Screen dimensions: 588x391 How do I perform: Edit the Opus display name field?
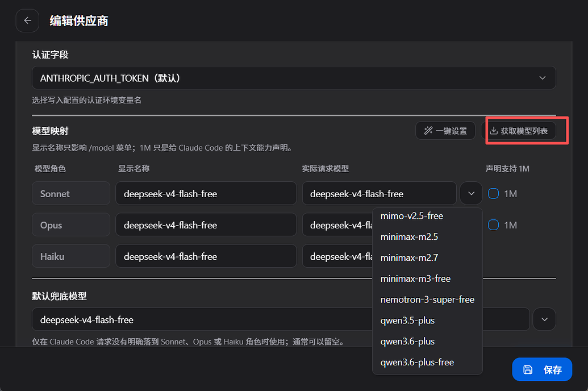click(206, 225)
